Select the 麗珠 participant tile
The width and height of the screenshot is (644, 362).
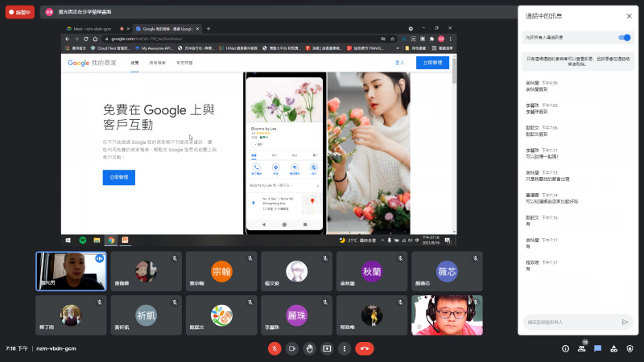pyautogui.click(x=296, y=315)
